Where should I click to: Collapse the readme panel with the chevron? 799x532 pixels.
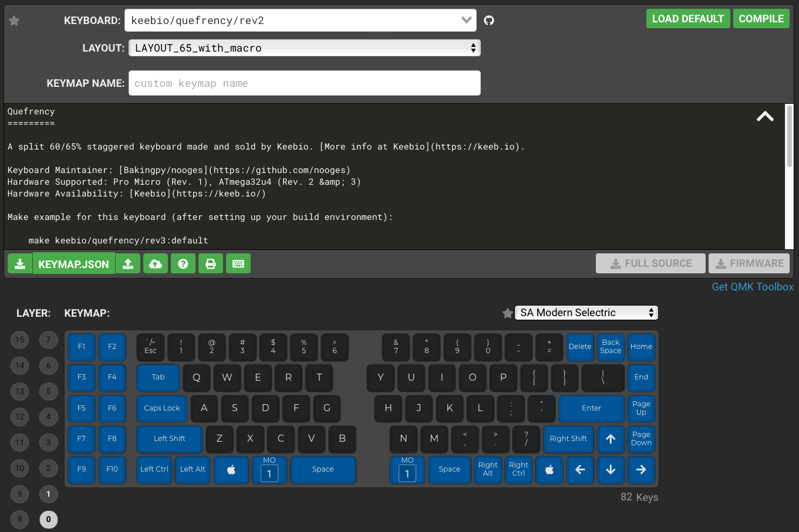764,117
